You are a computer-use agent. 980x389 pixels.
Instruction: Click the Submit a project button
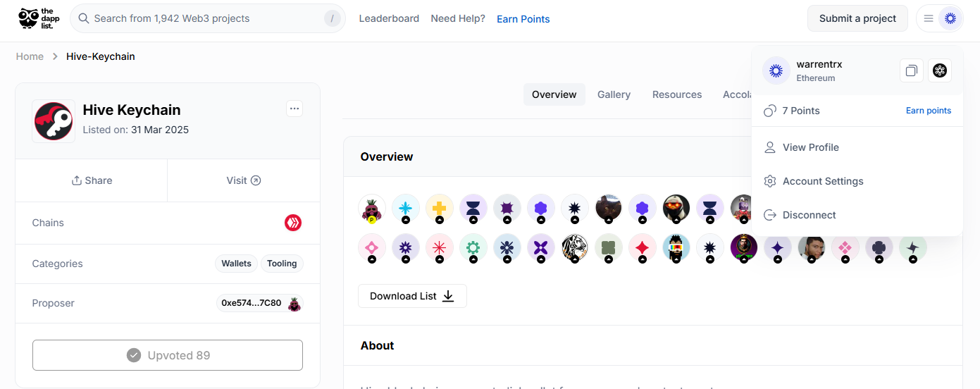(857, 18)
